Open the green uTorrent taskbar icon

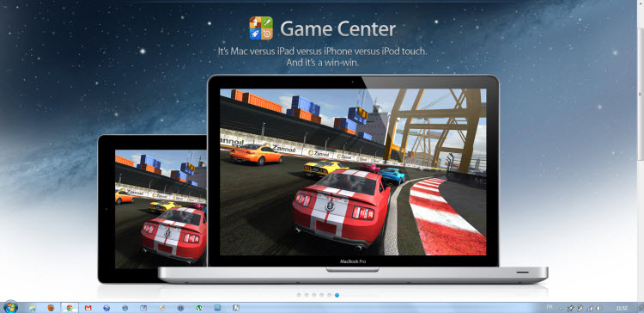tap(199, 308)
